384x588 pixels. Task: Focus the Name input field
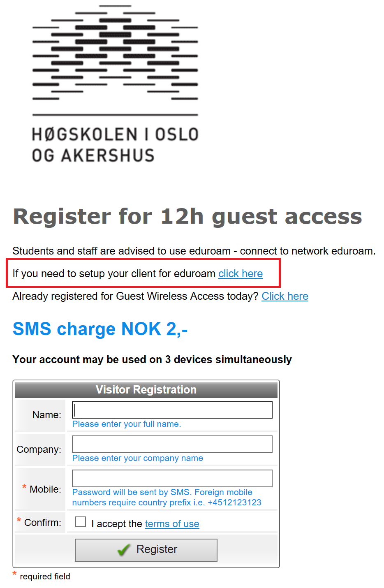click(x=172, y=410)
